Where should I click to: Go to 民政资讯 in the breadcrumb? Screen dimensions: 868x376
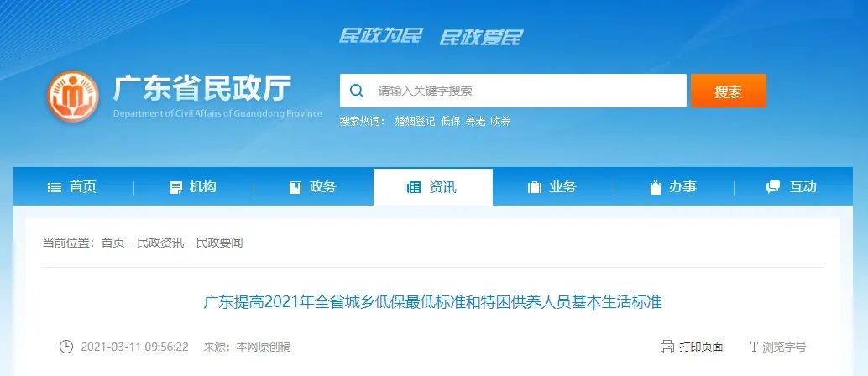(160, 243)
